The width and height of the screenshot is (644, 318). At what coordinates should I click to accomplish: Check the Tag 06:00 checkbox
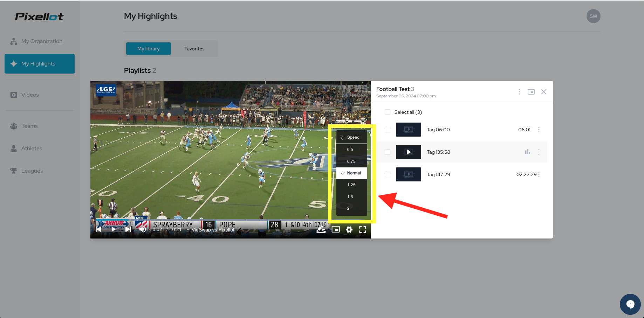pyautogui.click(x=388, y=130)
